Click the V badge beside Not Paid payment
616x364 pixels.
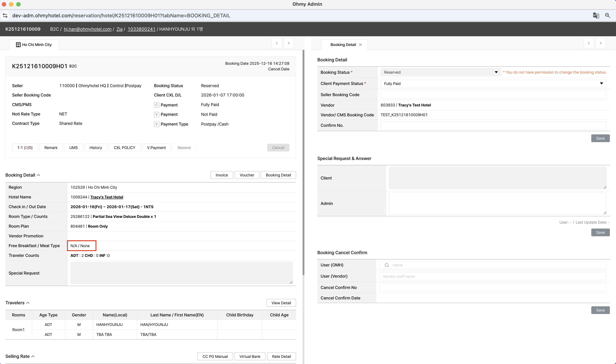point(156,114)
